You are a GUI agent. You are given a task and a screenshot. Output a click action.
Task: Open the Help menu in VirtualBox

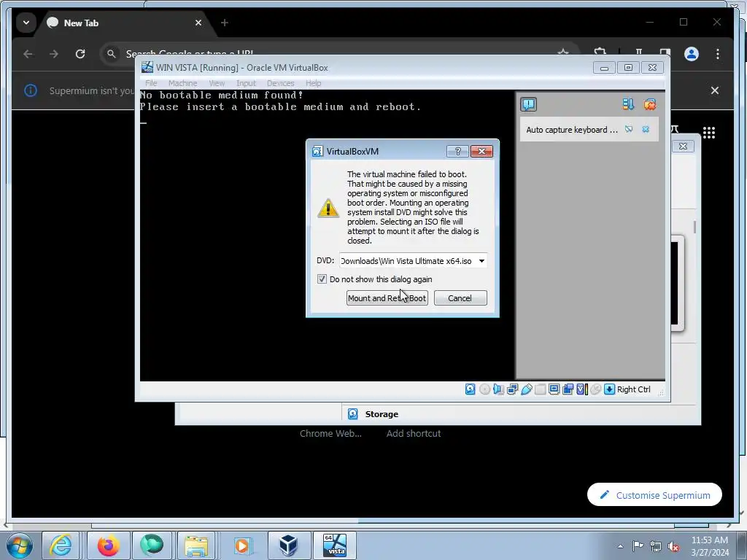coord(313,83)
